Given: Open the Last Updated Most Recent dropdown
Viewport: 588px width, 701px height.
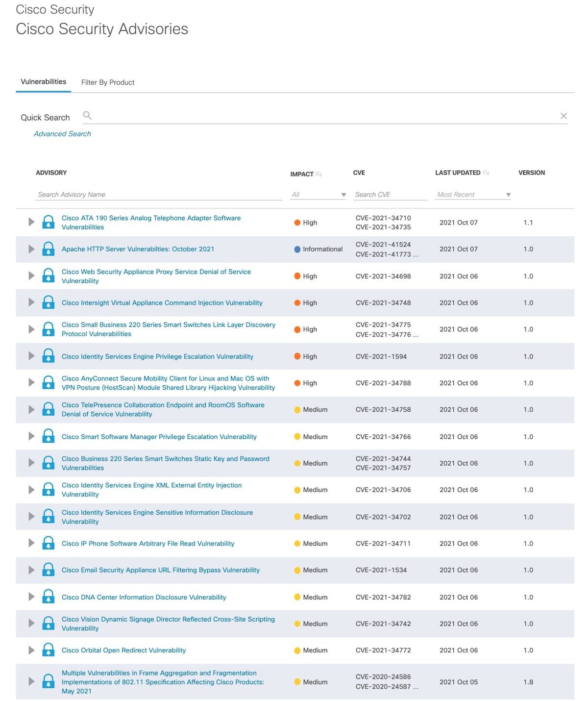Looking at the screenshot, I should [x=473, y=195].
